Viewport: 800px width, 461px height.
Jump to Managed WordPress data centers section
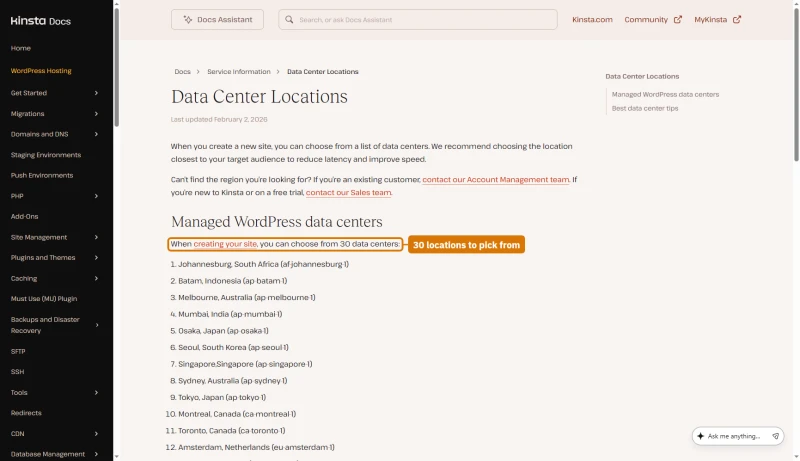pos(665,94)
